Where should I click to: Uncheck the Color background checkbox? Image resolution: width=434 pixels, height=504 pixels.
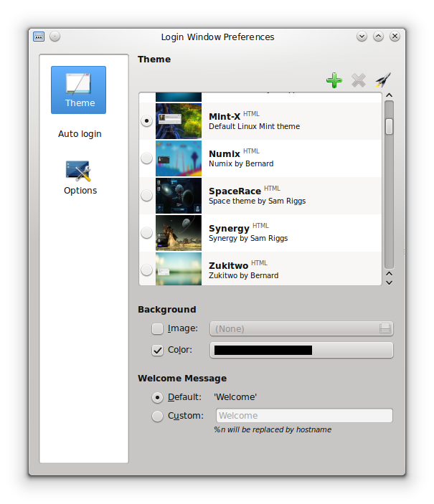click(x=157, y=350)
